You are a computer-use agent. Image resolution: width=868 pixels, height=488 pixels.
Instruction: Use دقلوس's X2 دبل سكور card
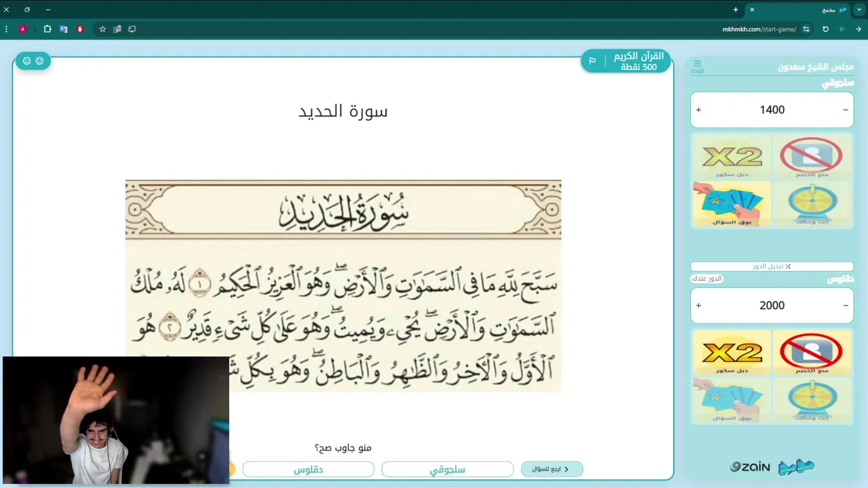coord(732,352)
